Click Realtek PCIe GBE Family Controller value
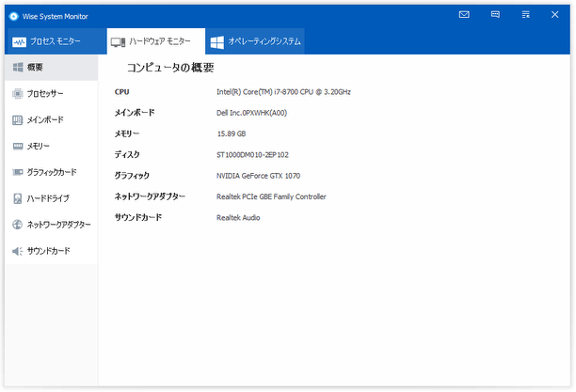 271,196
